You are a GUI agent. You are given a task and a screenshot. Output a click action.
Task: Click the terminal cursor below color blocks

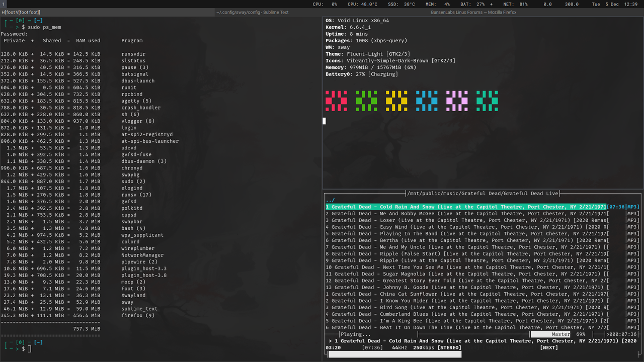[x=324, y=121]
